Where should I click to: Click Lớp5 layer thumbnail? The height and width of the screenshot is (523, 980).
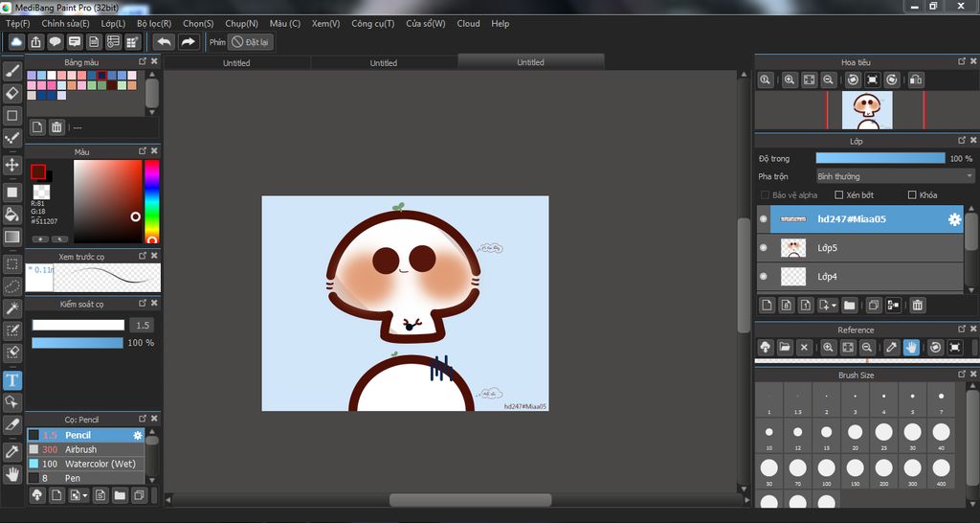pyautogui.click(x=793, y=248)
